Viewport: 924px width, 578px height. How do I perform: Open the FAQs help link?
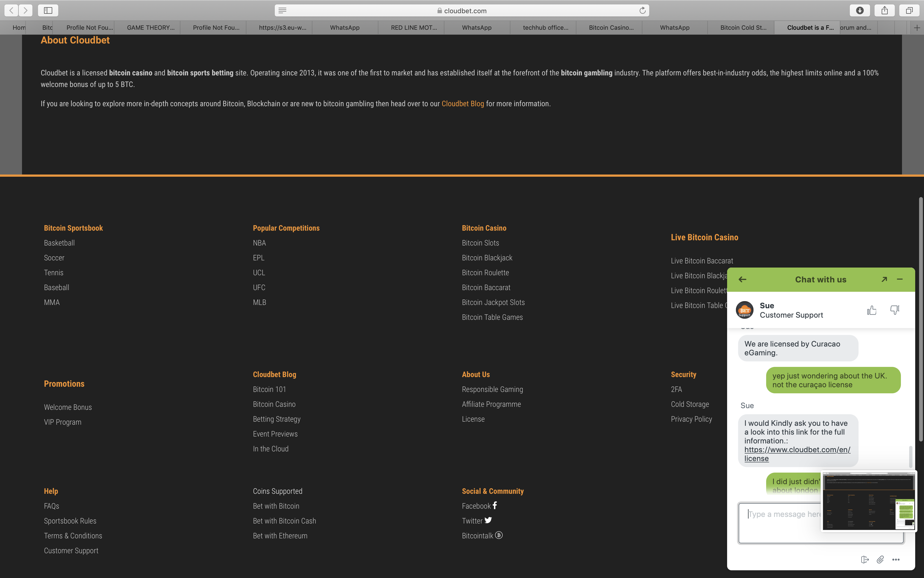pos(51,506)
